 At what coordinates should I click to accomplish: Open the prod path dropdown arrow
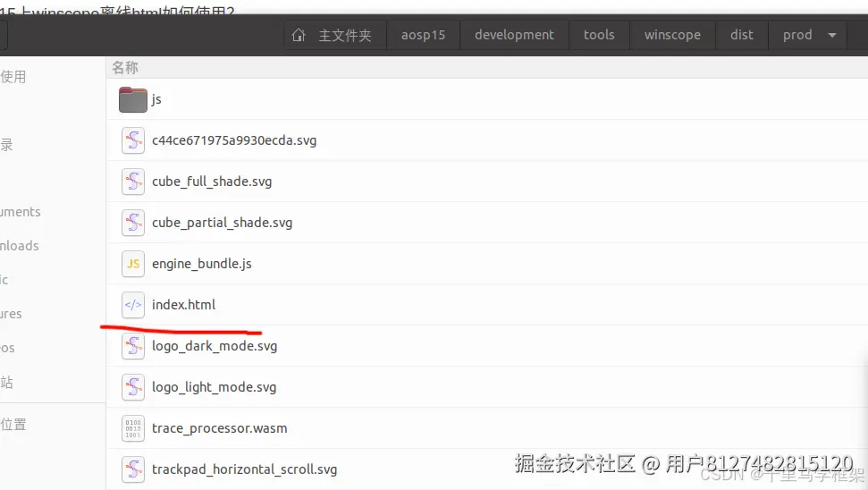click(832, 35)
